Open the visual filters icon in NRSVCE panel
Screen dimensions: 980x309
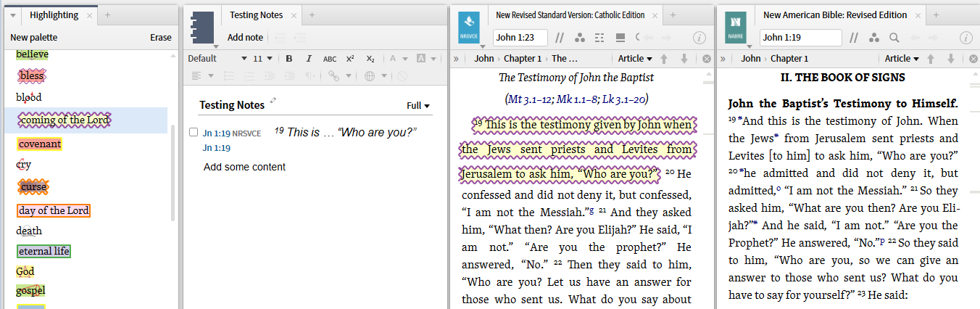click(580, 38)
